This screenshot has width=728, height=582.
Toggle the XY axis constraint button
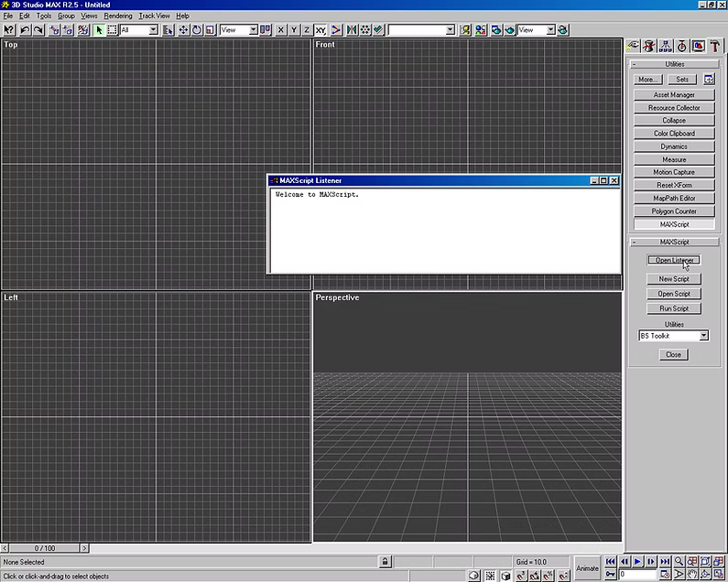(321, 30)
